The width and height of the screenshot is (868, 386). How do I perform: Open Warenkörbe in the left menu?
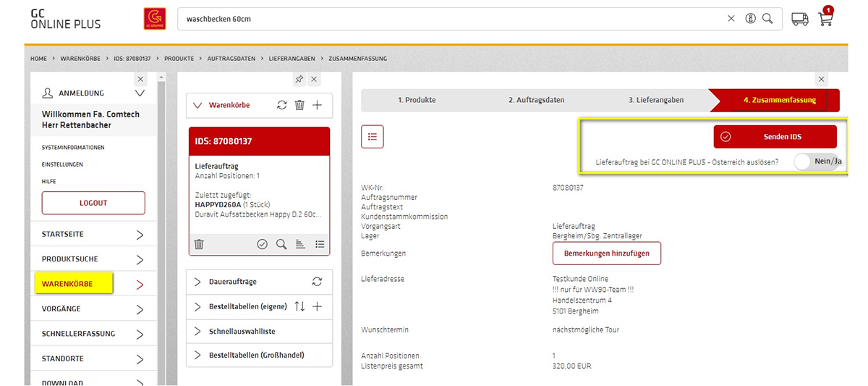point(73,284)
